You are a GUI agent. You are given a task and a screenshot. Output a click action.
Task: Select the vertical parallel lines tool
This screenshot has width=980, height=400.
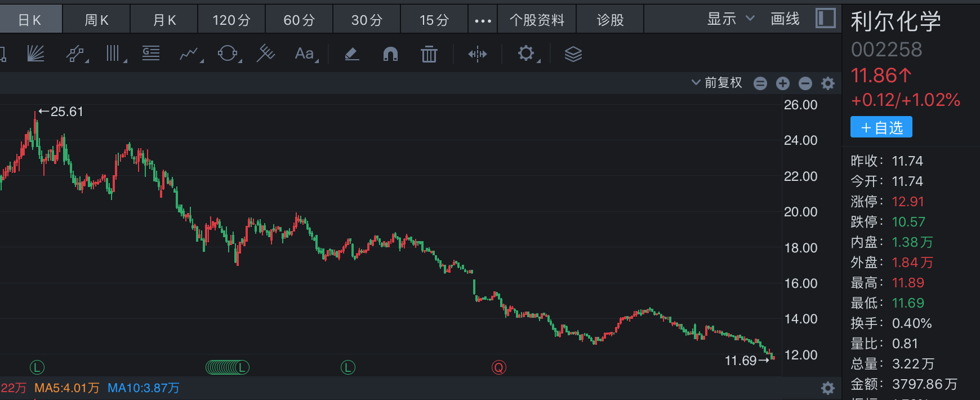pos(114,54)
